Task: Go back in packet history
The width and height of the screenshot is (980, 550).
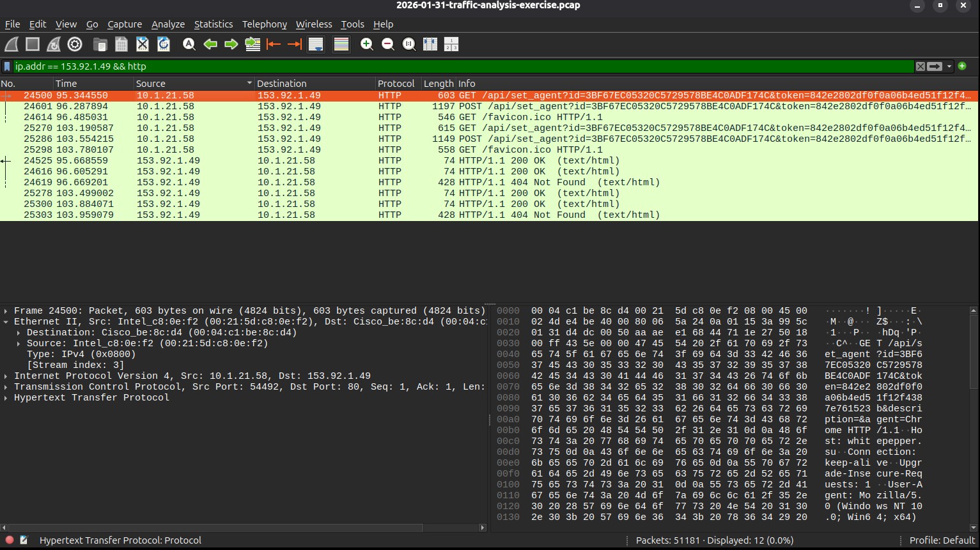Action: coord(210,44)
